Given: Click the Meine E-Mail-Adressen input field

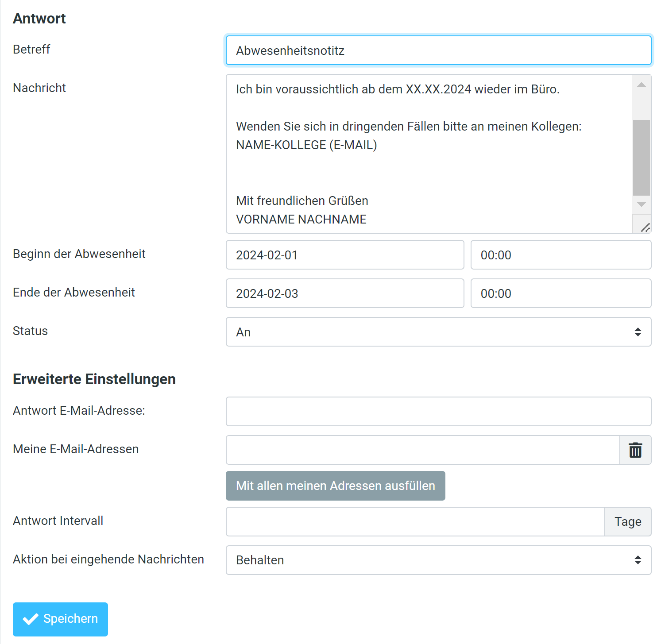Looking at the screenshot, I should click(x=422, y=450).
